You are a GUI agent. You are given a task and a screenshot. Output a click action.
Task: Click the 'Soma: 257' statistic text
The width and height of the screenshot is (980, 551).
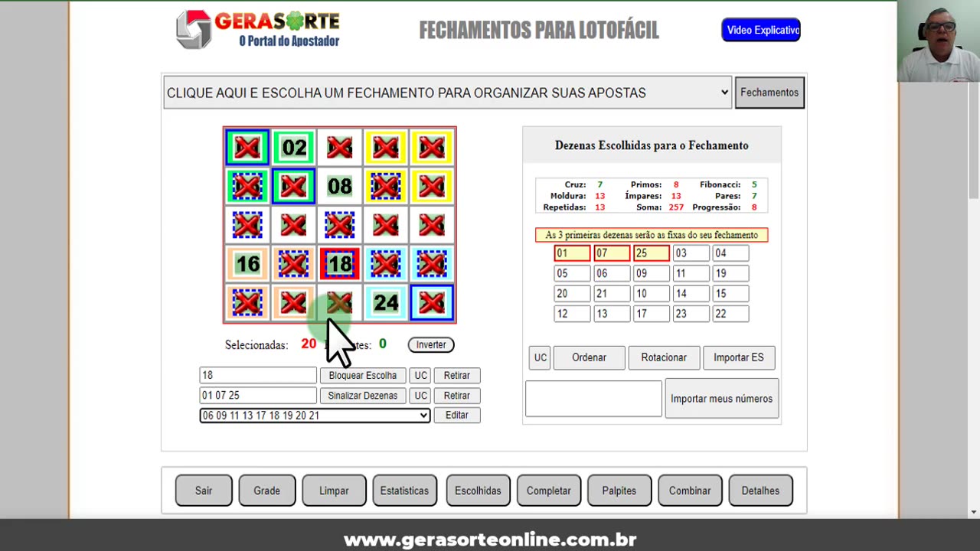[x=660, y=207]
